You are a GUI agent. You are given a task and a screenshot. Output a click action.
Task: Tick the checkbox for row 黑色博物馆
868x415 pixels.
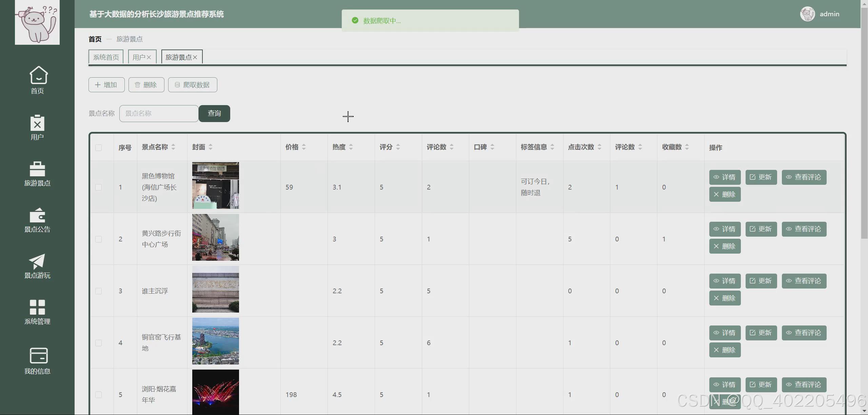[98, 187]
